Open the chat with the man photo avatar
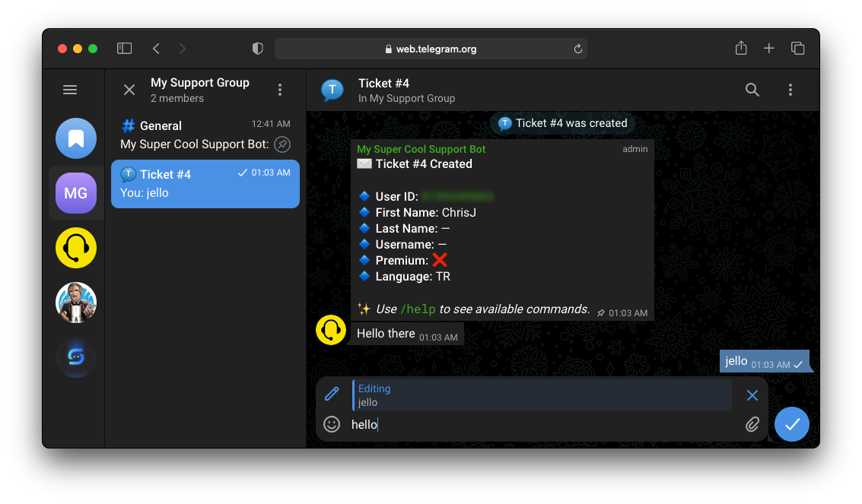862x504 pixels. (76, 303)
